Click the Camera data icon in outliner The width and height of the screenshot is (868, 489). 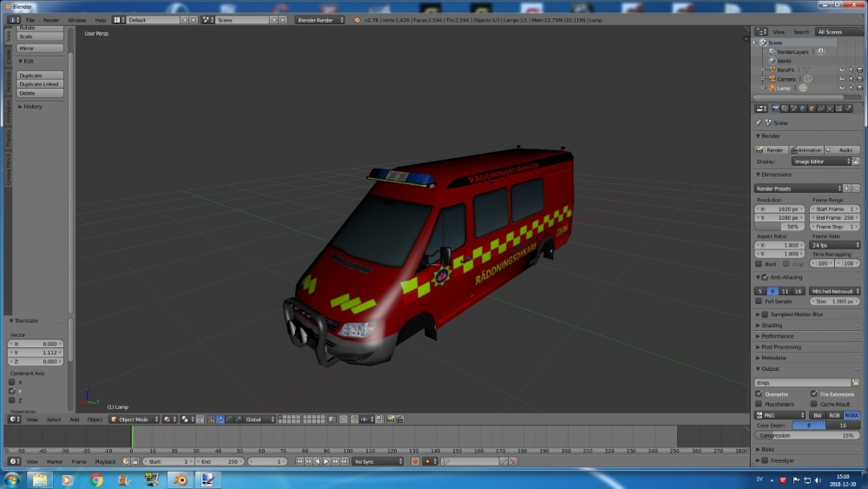click(808, 79)
